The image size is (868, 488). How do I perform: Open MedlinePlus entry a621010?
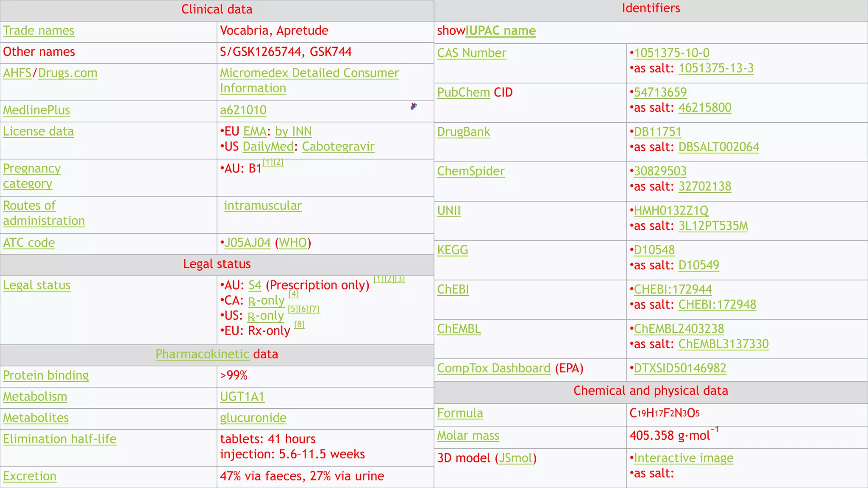pos(243,110)
